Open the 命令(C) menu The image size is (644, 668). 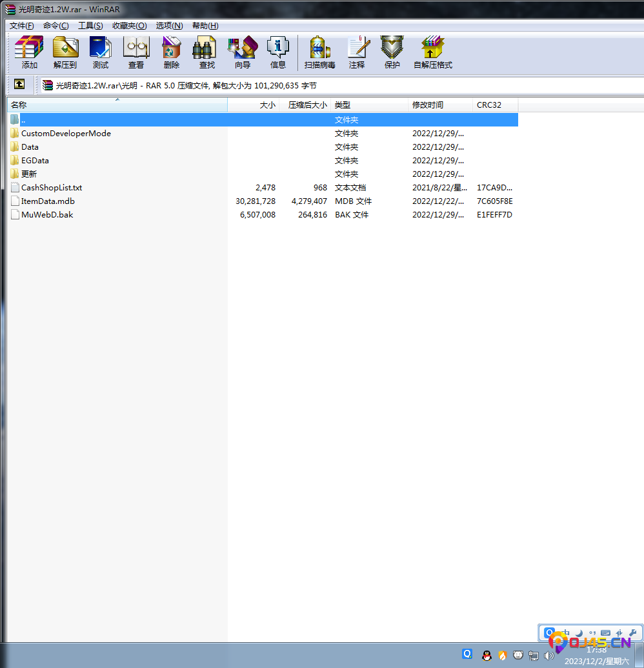(55, 26)
